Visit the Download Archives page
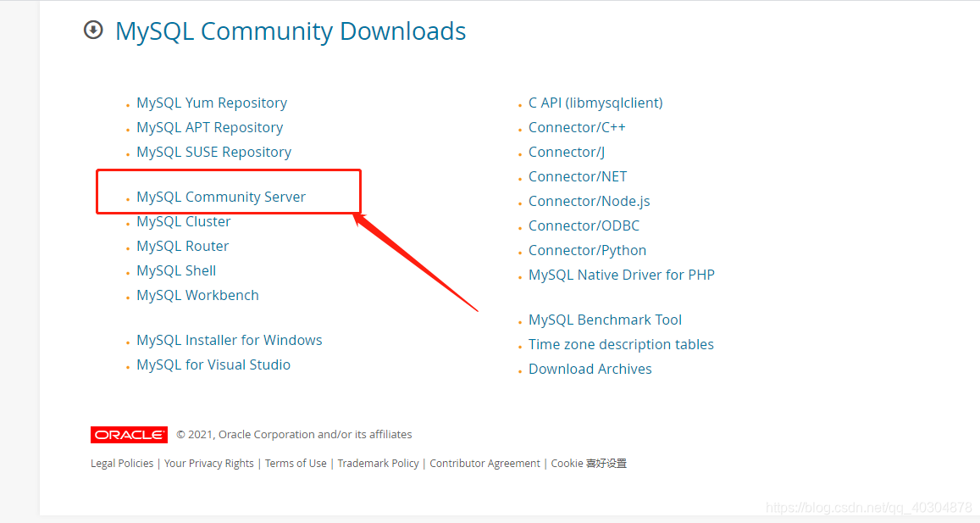This screenshot has height=523, width=980. click(590, 369)
